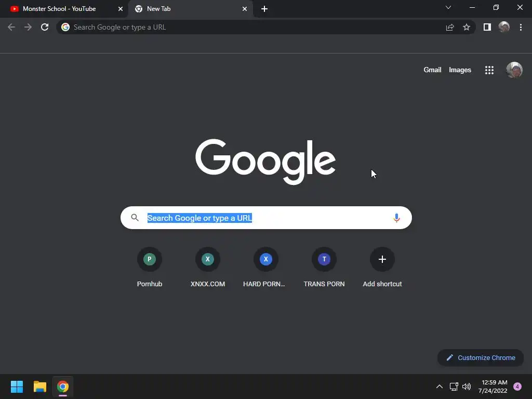Screen dimensions: 532x399
Task: Click the Chrome taskbar icon
Action: (63, 387)
